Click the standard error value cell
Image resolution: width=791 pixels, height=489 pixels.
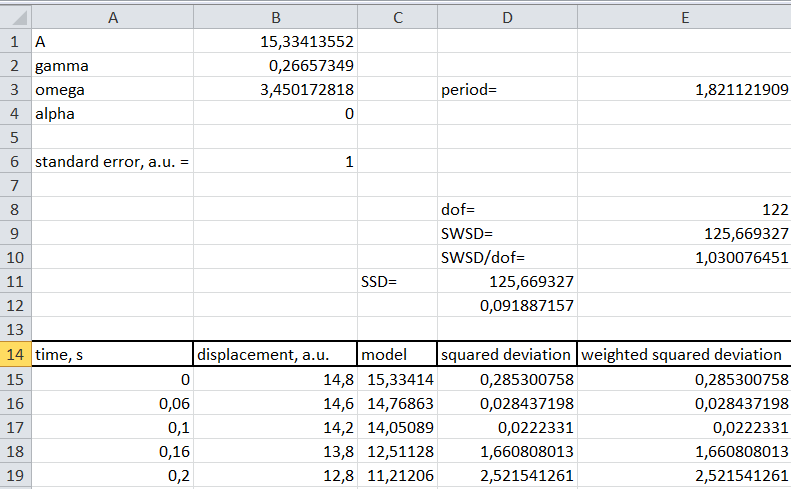[275, 161]
